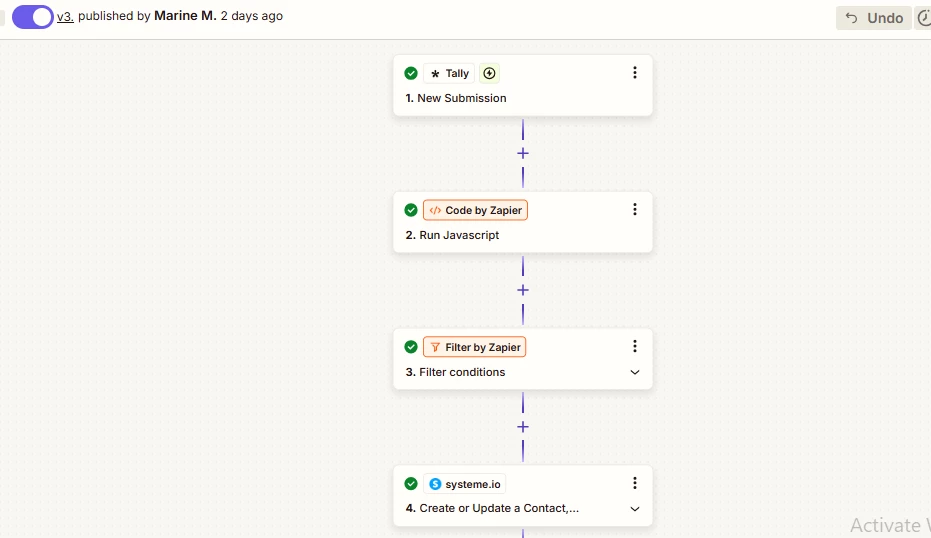Open Code by Zapier step three-dot menu

pos(635,209)
